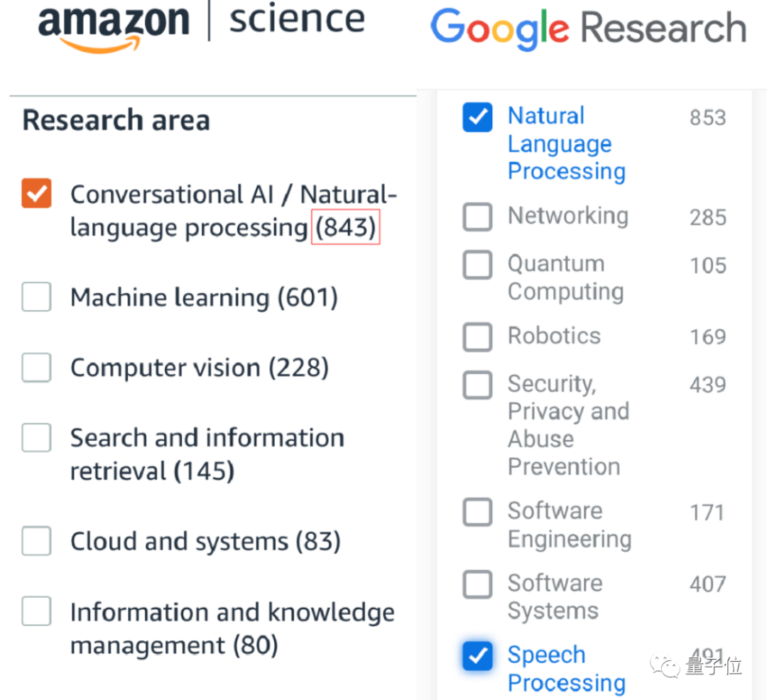This screenshot has width=767, height=700.
Task: Uncheck the Speech Processing checkbox
Action: pos(477,656)
